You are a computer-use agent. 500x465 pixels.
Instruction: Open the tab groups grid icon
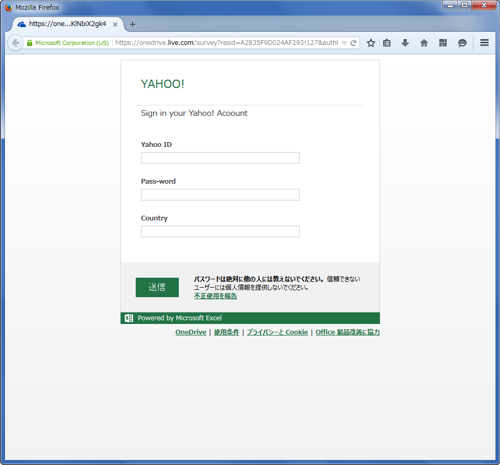click(x=443, y=43)
